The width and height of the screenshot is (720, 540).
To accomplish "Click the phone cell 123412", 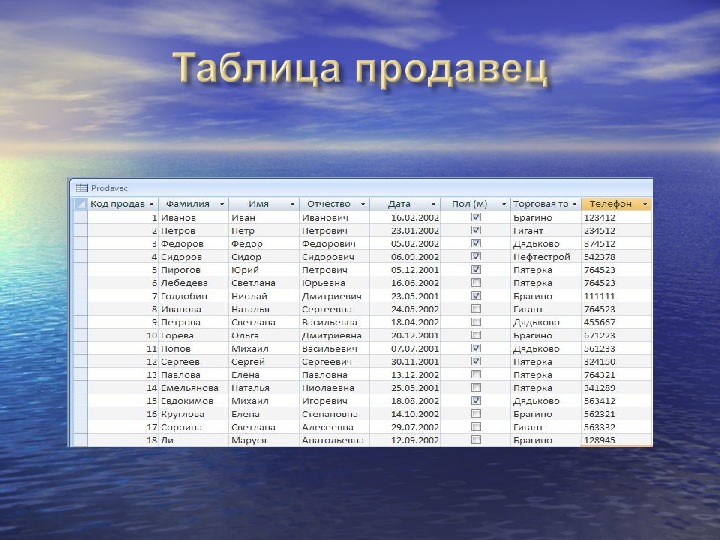I will click(x=616, y=217).
